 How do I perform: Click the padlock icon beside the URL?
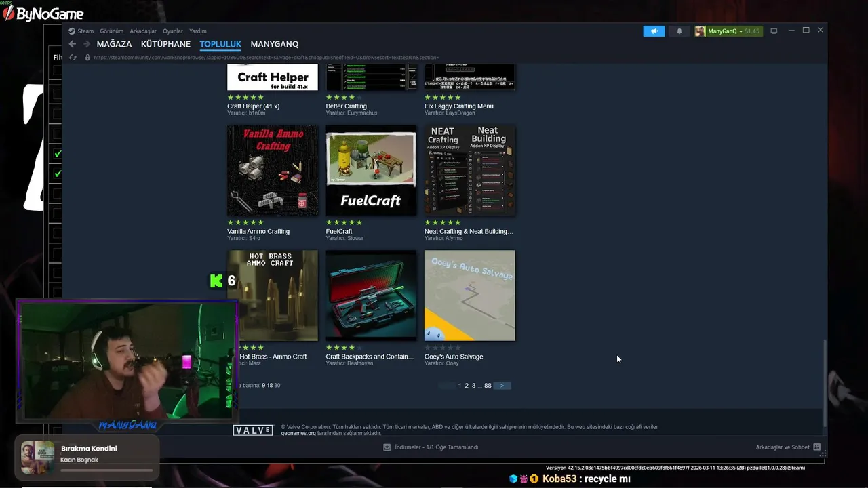pyautogui.click(x=87, y=57)
